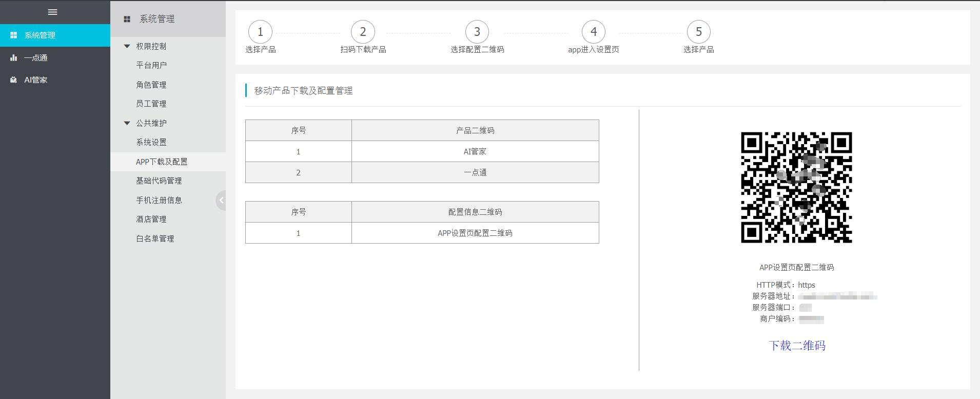Click the 系统管理 submenu panel header

coord(168,19)
